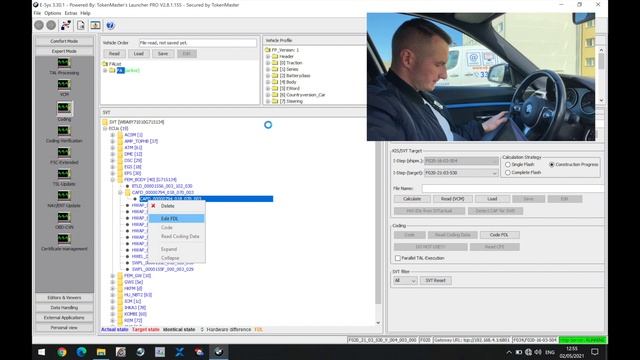This screenshot has width=640, height=360.
Task: Expand the DME ECU node
Action: tap(113, 154)
